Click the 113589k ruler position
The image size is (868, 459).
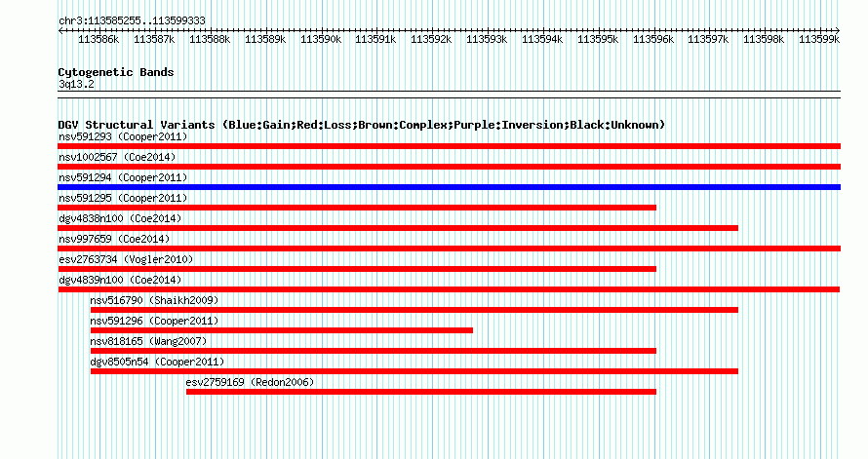(x=265, y=39)
